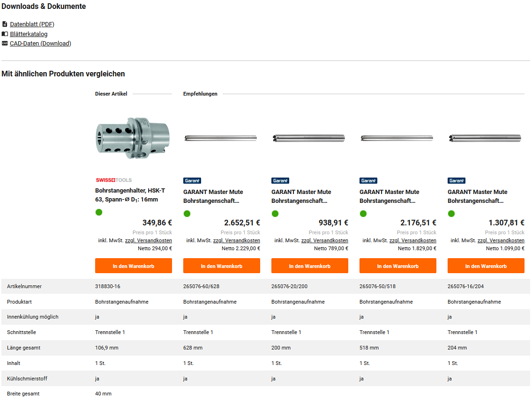Click the Netto 789,00 € price text
Screen dimensions: 532x402
331,249
